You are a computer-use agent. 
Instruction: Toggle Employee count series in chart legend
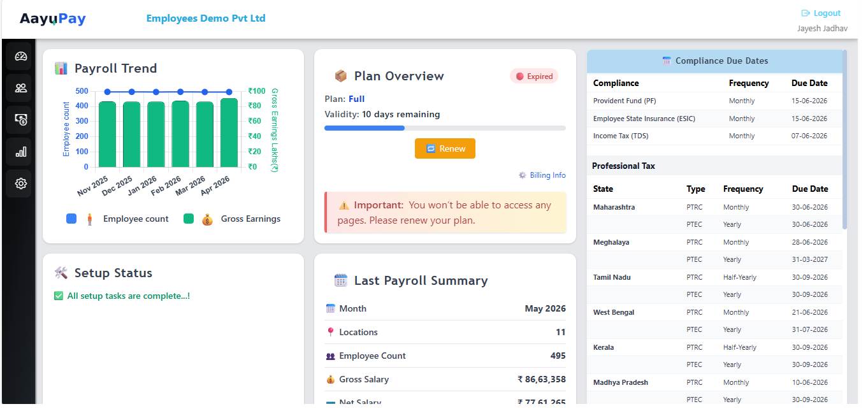click(117, 219)
